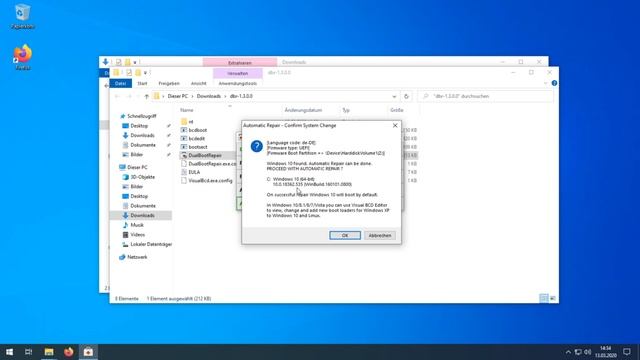Switch to File Explorer in the taskbar
Viewport: 640px width, 360px height.
[x=49, y=352]
